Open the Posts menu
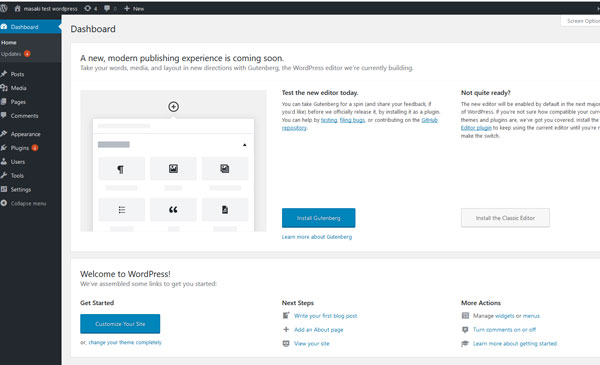This screenshot has width=600, height=365. point(30,74)
